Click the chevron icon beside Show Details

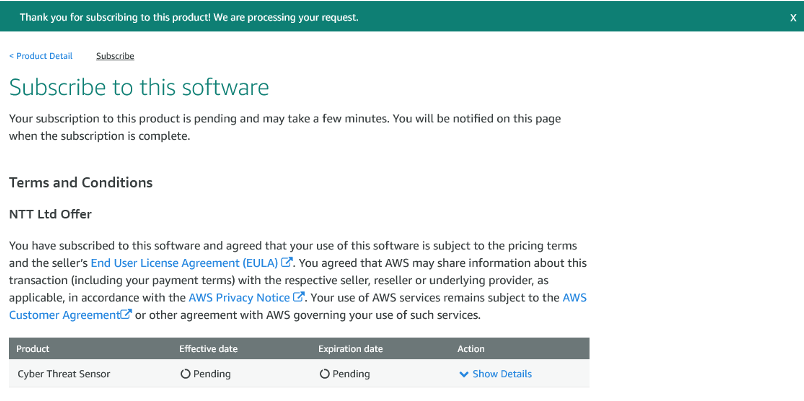(464, 374)
